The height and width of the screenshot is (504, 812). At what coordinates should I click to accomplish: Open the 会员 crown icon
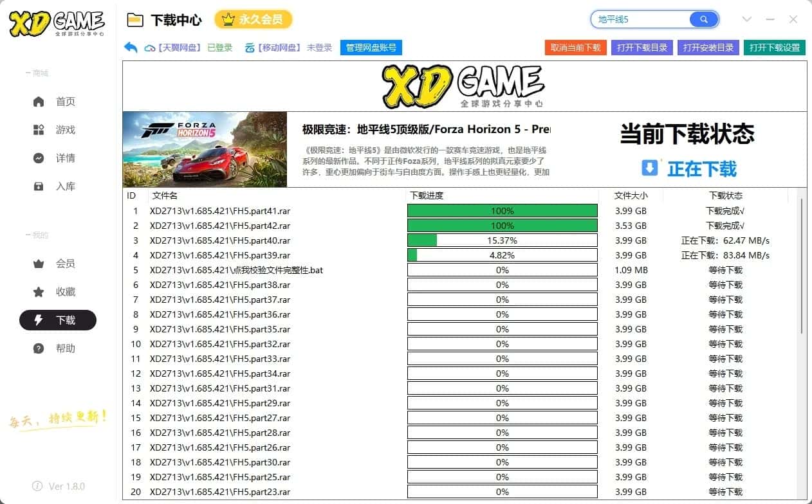coord(39,264)
